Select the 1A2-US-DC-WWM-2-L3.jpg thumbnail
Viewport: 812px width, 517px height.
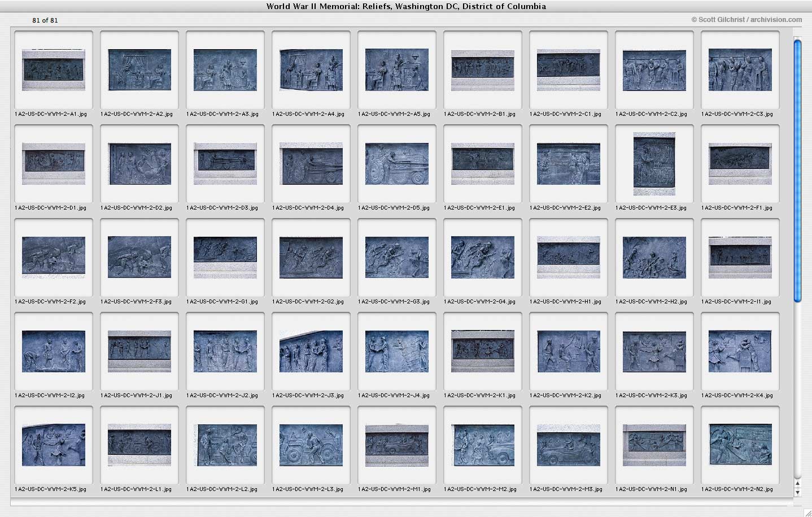click(x=311, y=445)
